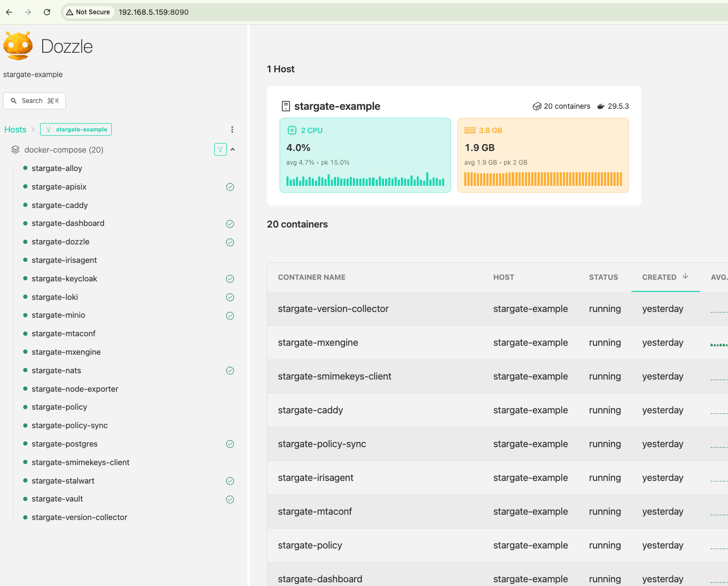Screen dimensions: 728x586
Task: Click the memory icon beside 3.8 GB
Action: pos(470,130)
